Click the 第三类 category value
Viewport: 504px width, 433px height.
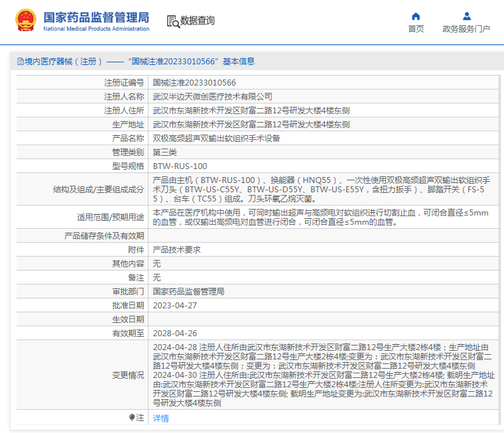[164, 153]
